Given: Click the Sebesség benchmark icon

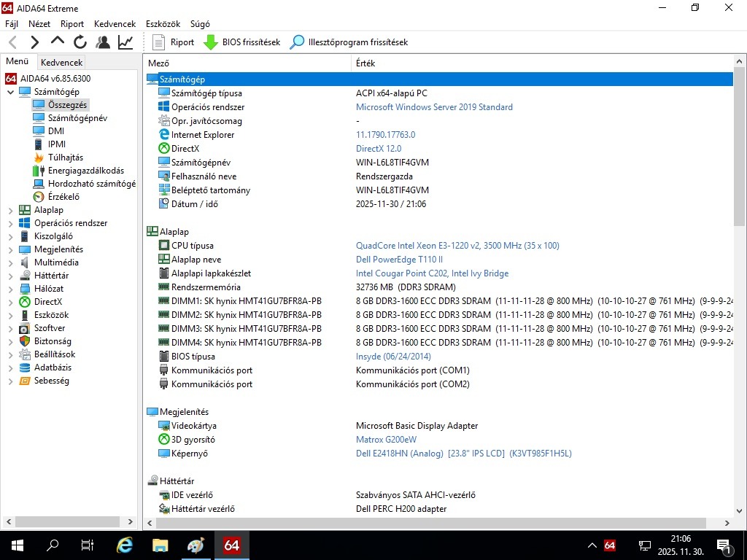Looking at the screenshot, I should point(25,381).
